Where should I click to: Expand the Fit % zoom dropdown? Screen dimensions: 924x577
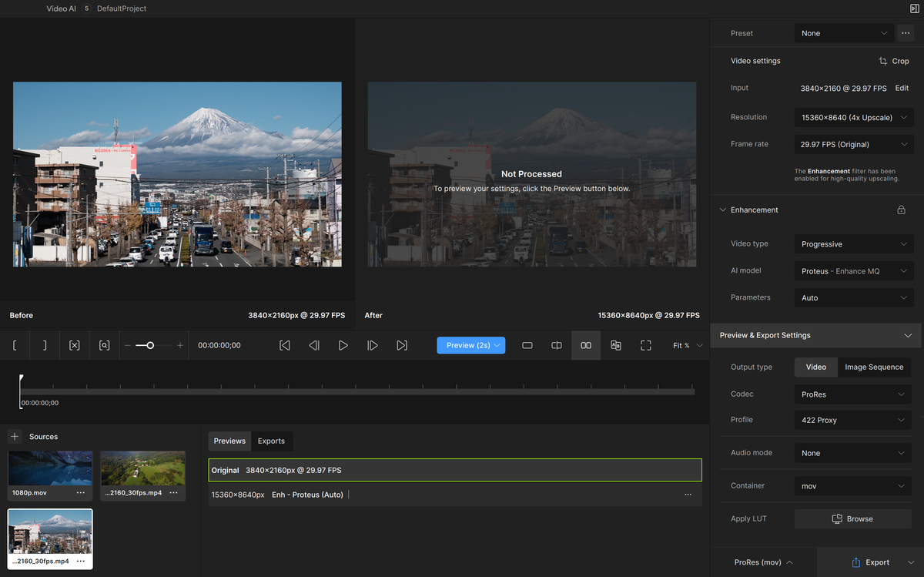pyautogui.click(x=684, y=345)
